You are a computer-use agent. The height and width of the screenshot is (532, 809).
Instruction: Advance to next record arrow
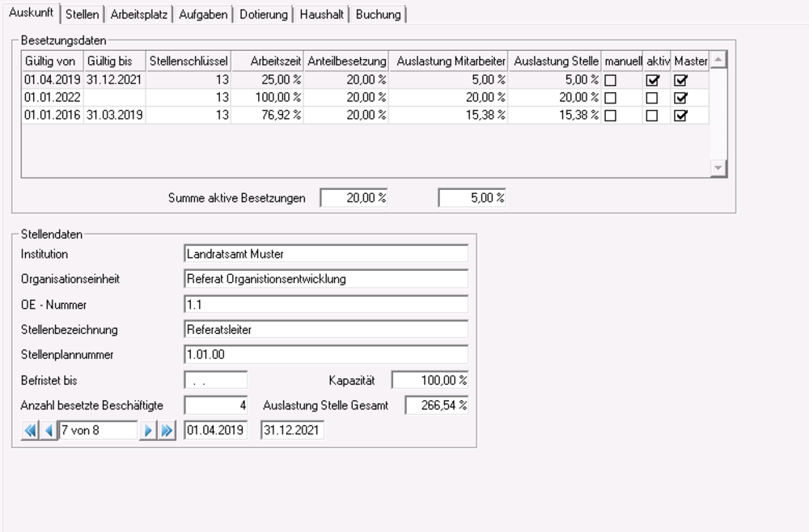coord(148,430)
